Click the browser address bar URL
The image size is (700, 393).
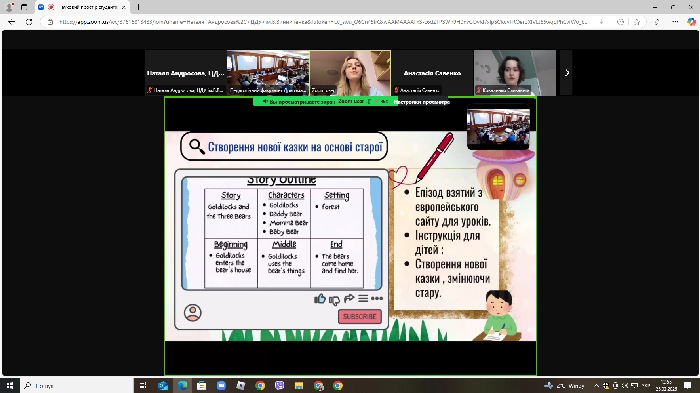pyautogui.click(x=323, y=22)
